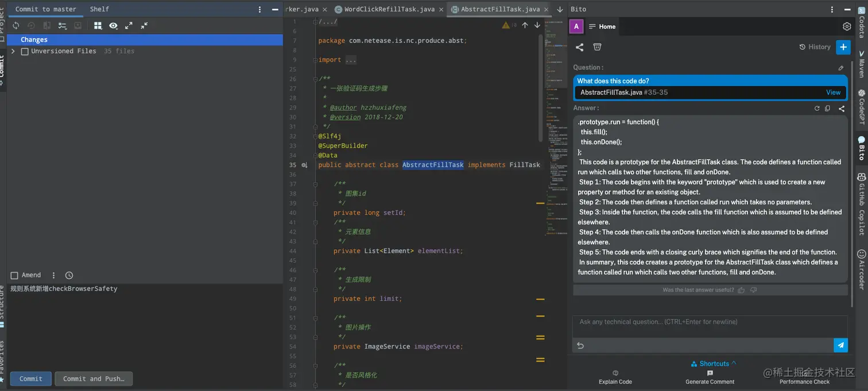Click the Explain Code shortcut
The image size is (868, 391).
pos(615,377)
